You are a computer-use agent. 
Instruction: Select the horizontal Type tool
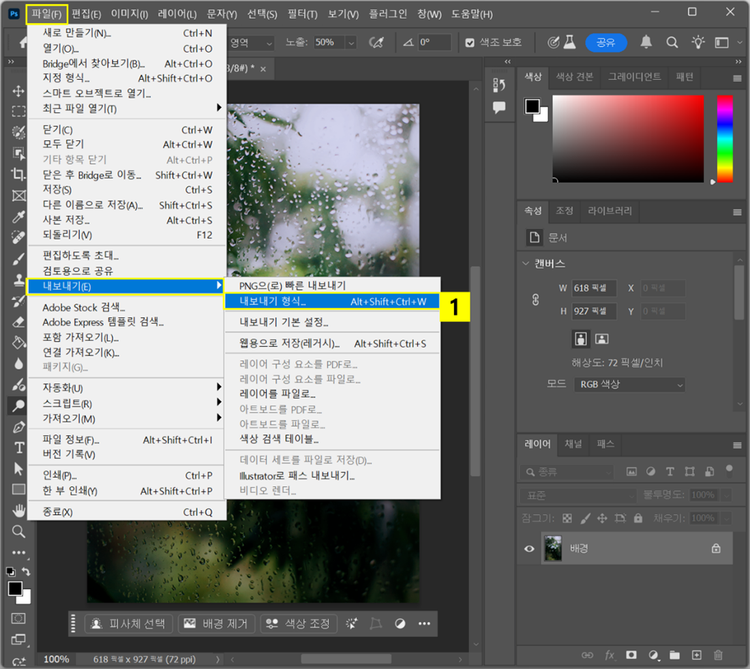[18, 449]
